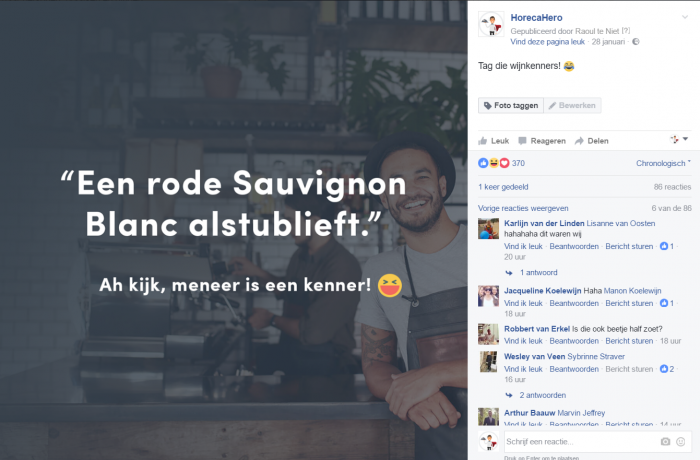Open the emoji picker in comment box

[x=680, y=442]
